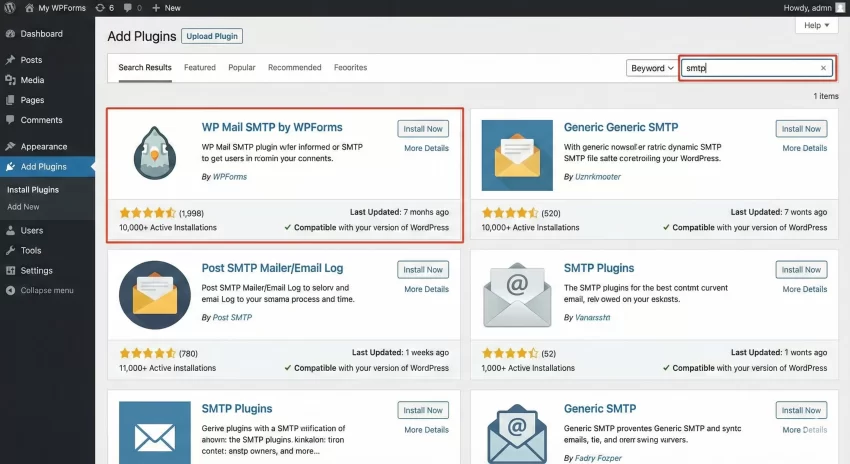The width and height of the screenshot is (850, 464).
Task: Install WP Mail SMTP by WPForms
Action: (423, 129)
